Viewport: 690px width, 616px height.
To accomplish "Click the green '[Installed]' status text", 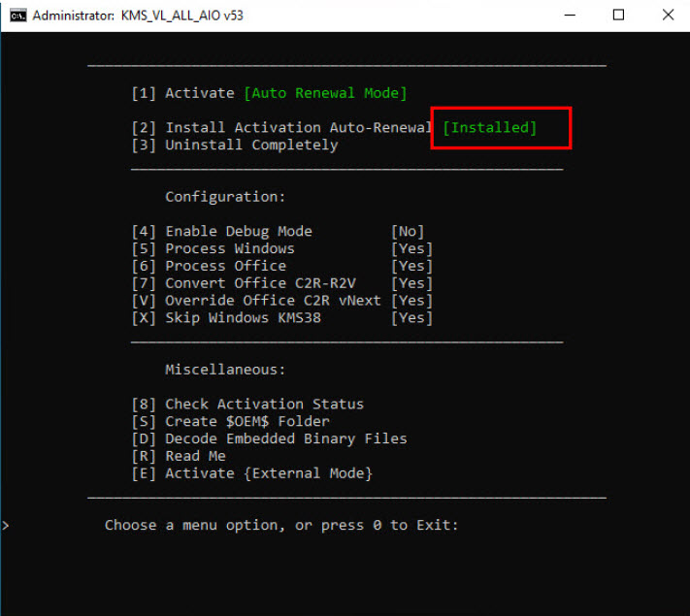I will [489, 128].
